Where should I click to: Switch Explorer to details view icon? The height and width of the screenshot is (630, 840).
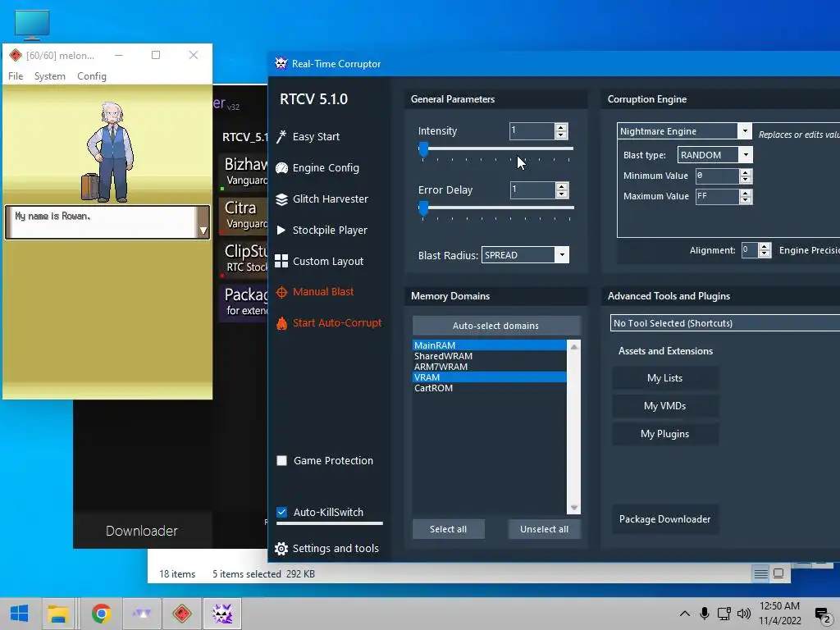point(760,573)
